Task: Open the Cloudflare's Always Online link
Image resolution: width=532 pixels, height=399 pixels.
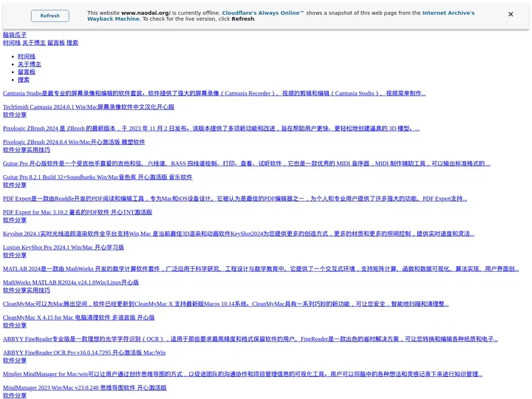Action: (263, 13)
